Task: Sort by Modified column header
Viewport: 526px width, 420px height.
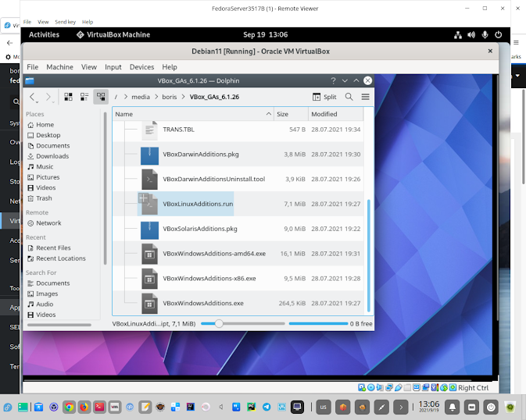Action: (336, 114)
